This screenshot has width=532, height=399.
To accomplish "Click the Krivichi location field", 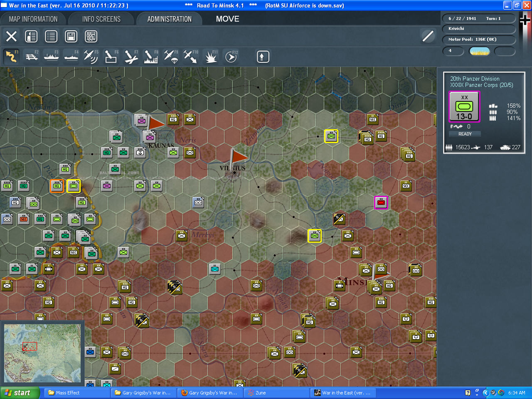I will pyautogui.click(x=479, y=29).
